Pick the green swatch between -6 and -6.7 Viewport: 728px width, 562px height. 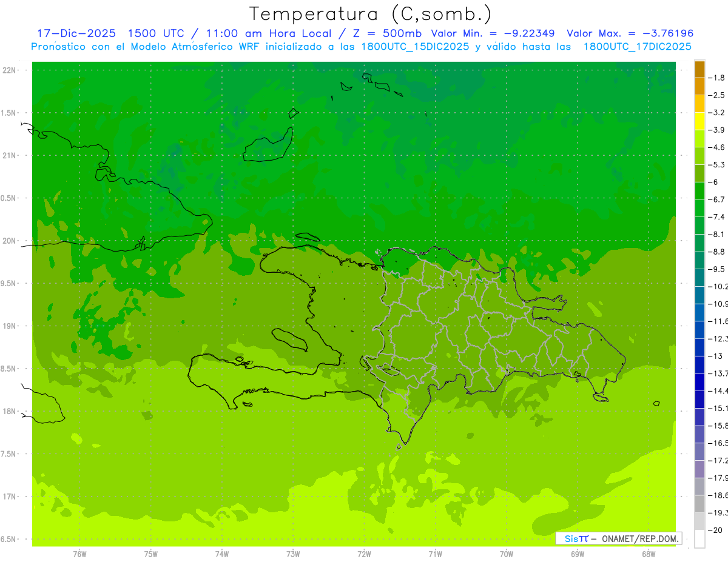pos(699,191)
